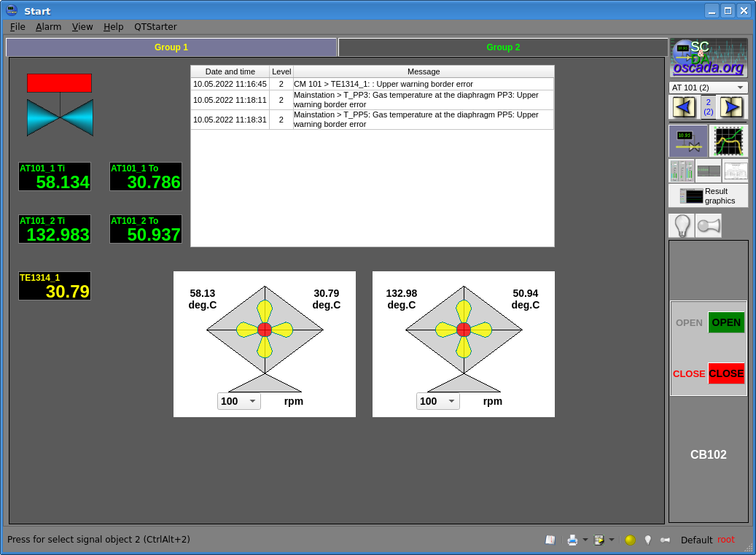Open the trend graph view icon
The height and width of the screenshot is (555, 756).
coord(728,141)
